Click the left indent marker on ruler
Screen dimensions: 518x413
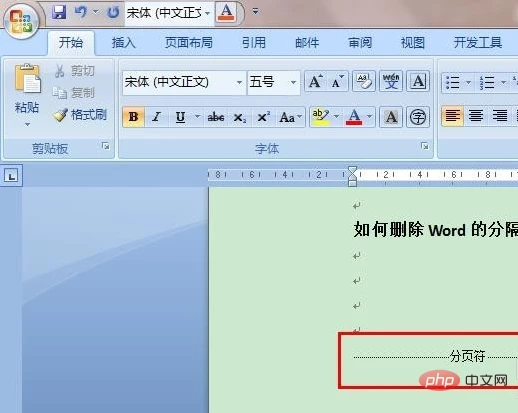[352, 183]
